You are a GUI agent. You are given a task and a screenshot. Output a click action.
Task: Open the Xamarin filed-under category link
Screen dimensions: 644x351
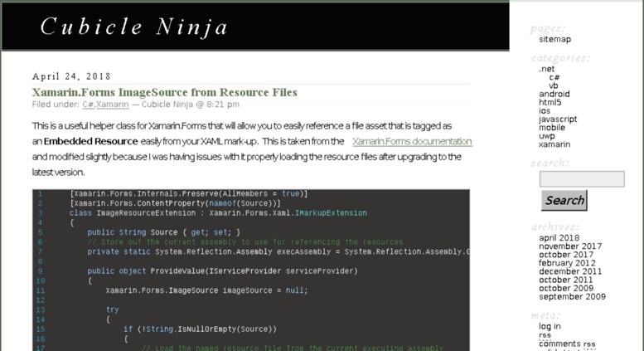click(x=112, y=105)
